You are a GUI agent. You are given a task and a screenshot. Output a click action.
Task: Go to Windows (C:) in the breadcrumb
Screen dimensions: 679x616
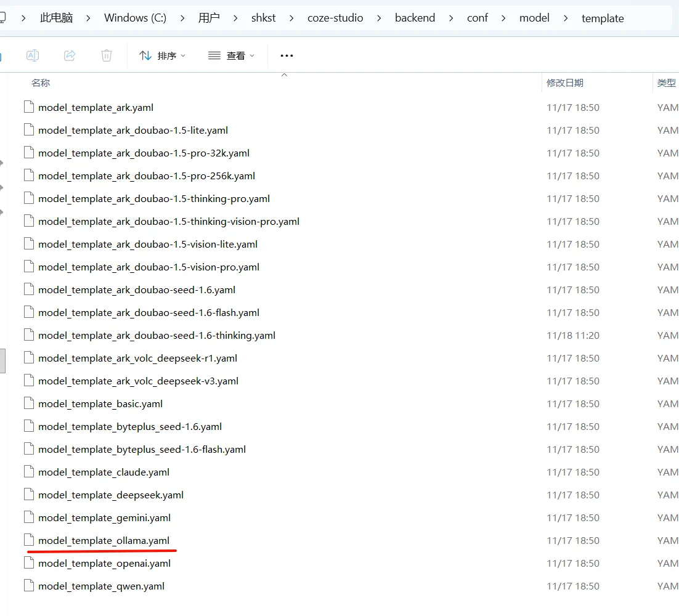(135, 18)
